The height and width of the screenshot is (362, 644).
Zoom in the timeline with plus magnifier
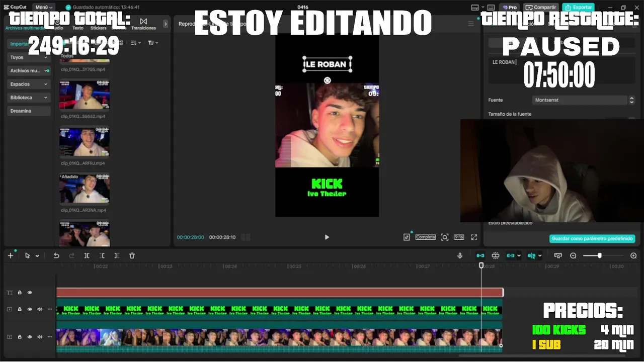click(633, 255)
